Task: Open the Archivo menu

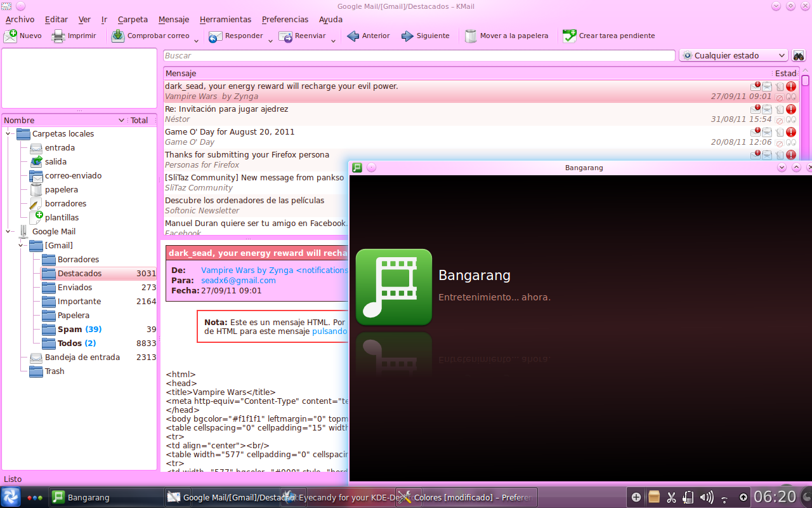Action: [x=20, y=20]
